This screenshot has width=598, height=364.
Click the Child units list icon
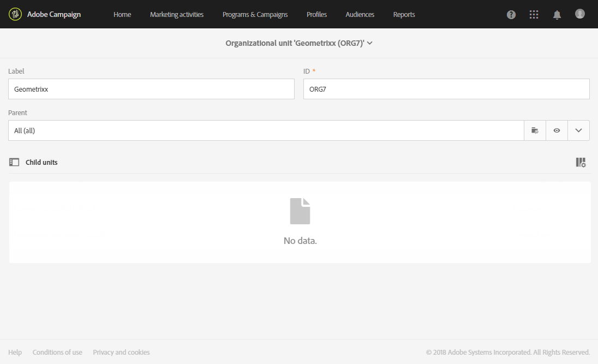tap(14, 162)
